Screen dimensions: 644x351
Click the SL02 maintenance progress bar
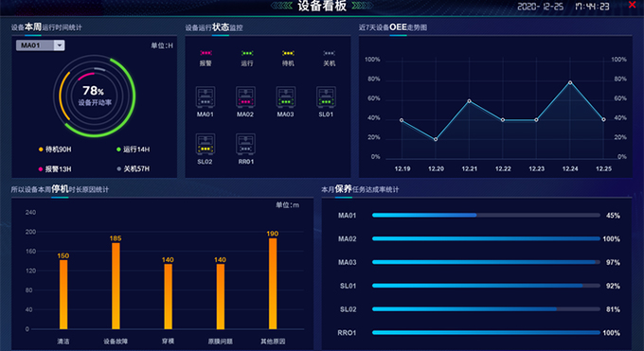tap(486, 308)
